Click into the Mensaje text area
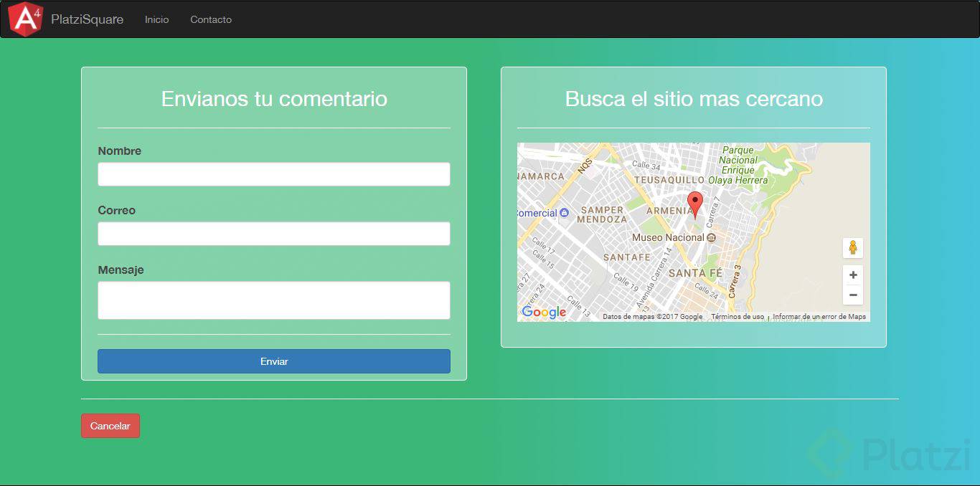The height and width of the screenshot is (486, 980). click(274, 300)
